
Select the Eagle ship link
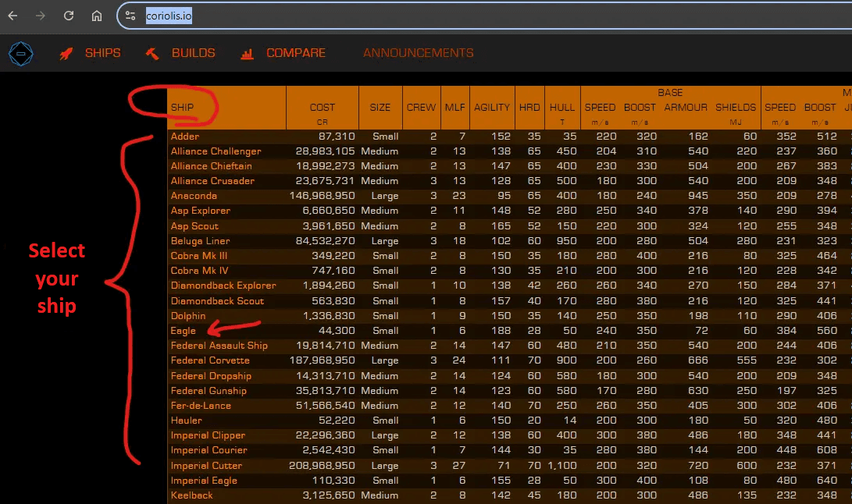[x=184, y=331]
